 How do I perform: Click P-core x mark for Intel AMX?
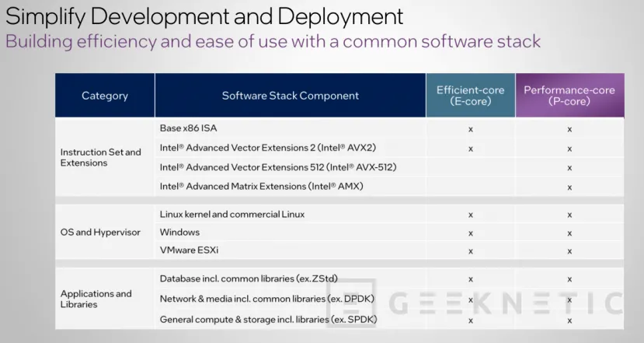[569, 187]
